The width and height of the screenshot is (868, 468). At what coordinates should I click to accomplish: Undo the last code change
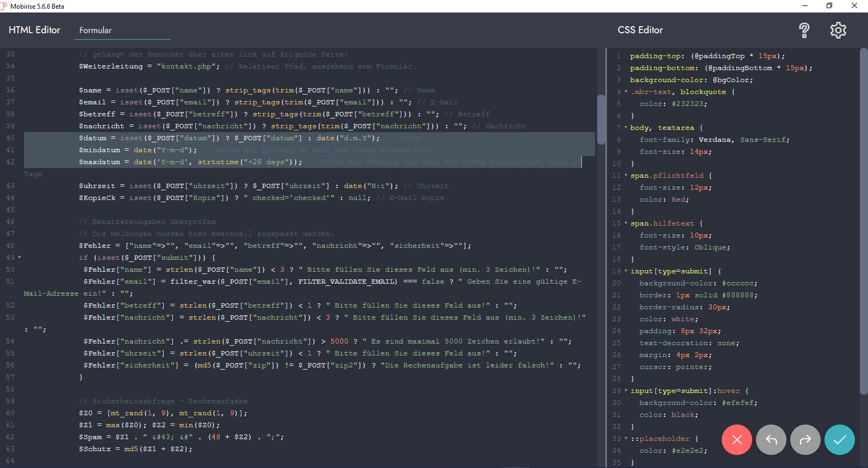(771, 440)
